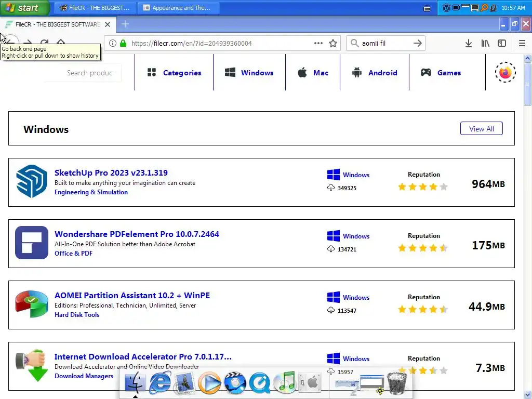The height and width of the screenshot is (399, 532).
Task: Click the SketchUp Pro star rating
Action: [x=423, y=187]
